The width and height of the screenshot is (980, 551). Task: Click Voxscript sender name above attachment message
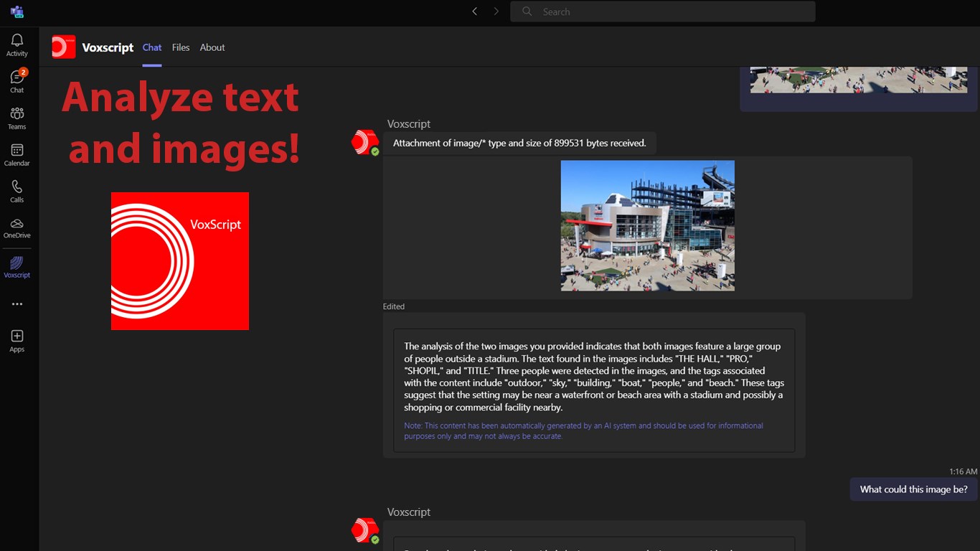click(x=409, y=124)
